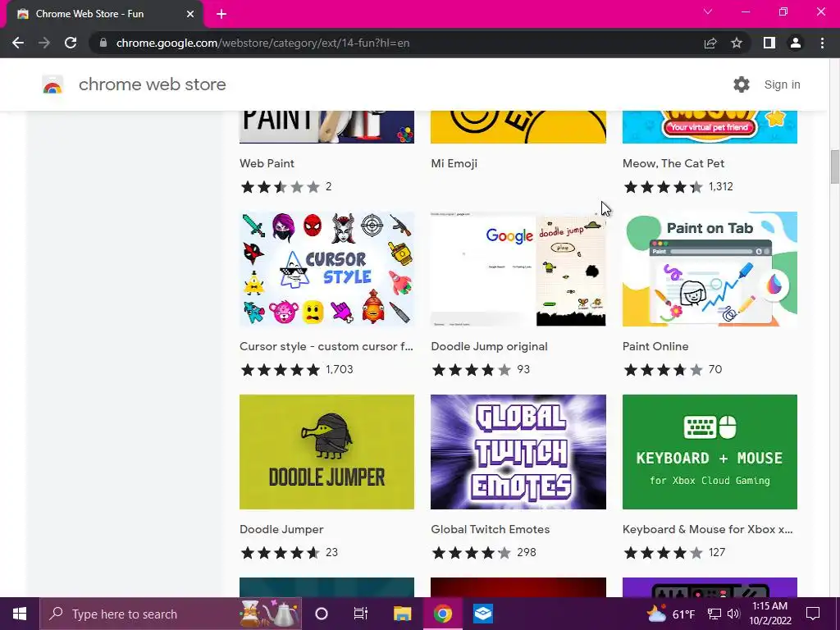Open the notification center icon
Image resolution: width=840 pixels, height=630 pixels.
(813, 614)
